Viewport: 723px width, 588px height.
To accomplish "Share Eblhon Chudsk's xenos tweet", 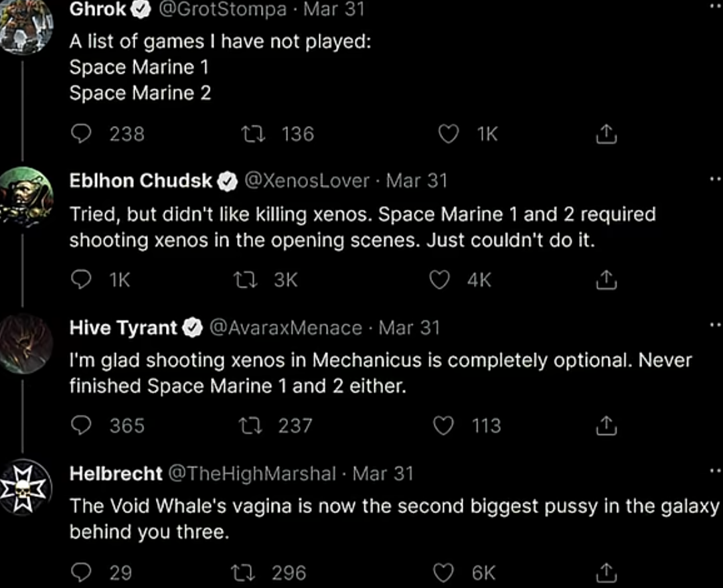I will (605, 280).
